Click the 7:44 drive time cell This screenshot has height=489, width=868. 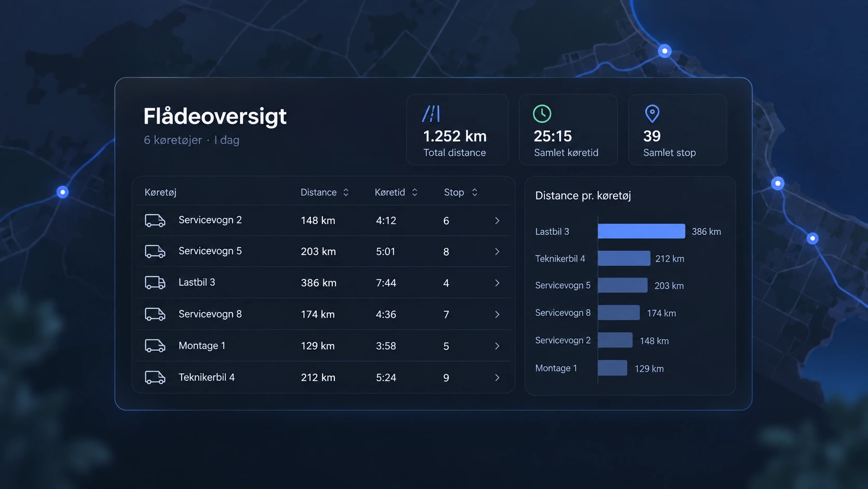[x=386, y=283]
